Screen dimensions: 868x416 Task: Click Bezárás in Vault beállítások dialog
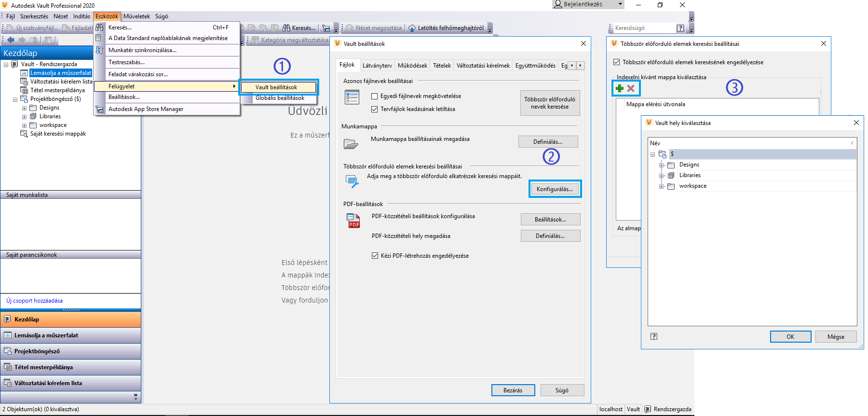tap(513, 390)
